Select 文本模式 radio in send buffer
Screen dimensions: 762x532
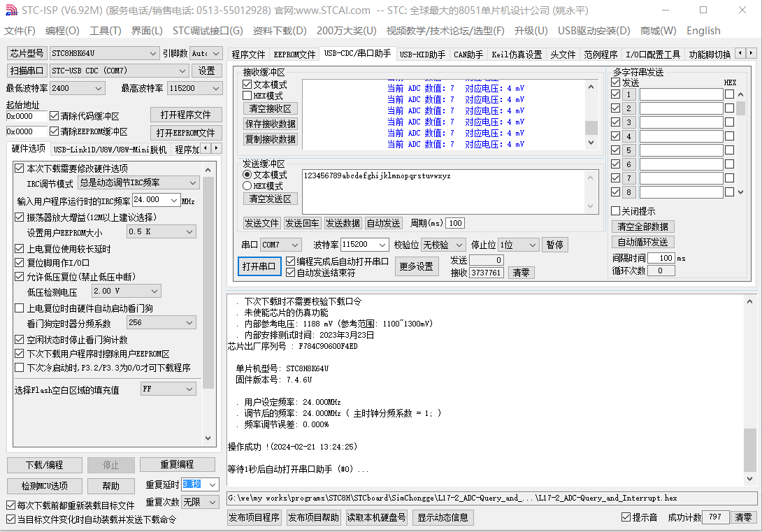247,174
